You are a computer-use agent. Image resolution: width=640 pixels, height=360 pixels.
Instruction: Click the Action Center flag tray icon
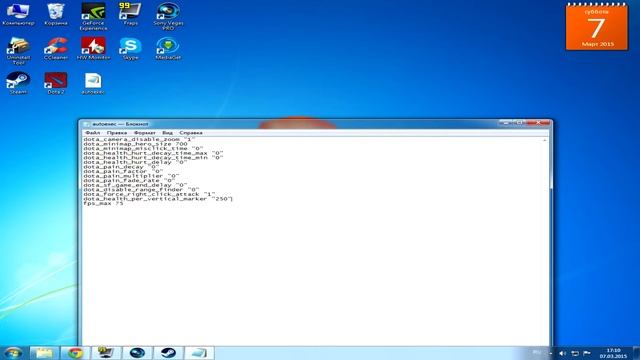click(x=587, y=353)
